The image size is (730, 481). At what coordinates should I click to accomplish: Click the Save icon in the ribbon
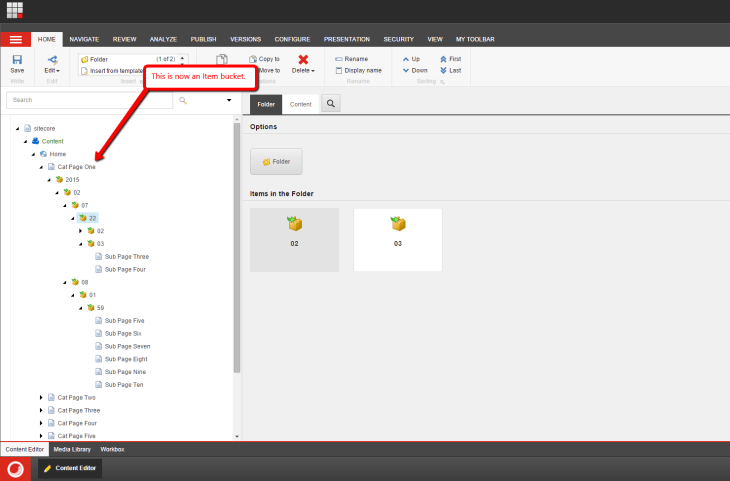pyautogui.click(x=17, y=61)
